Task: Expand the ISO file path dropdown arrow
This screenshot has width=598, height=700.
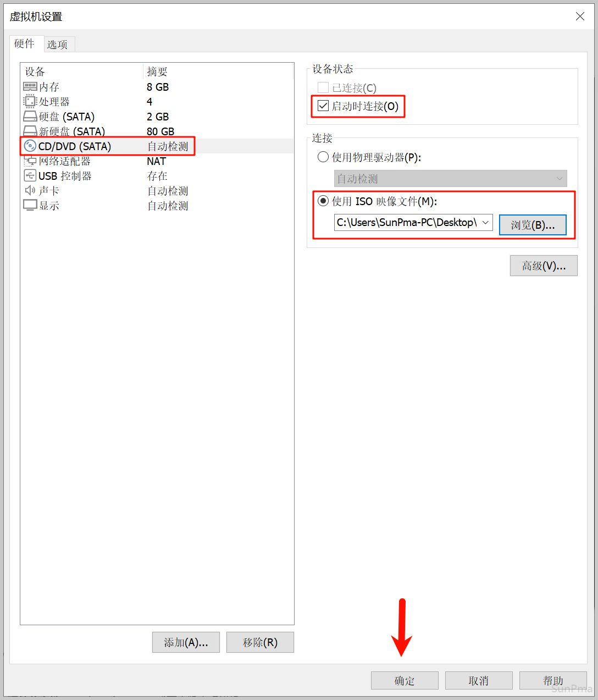Action: [485, 223]
